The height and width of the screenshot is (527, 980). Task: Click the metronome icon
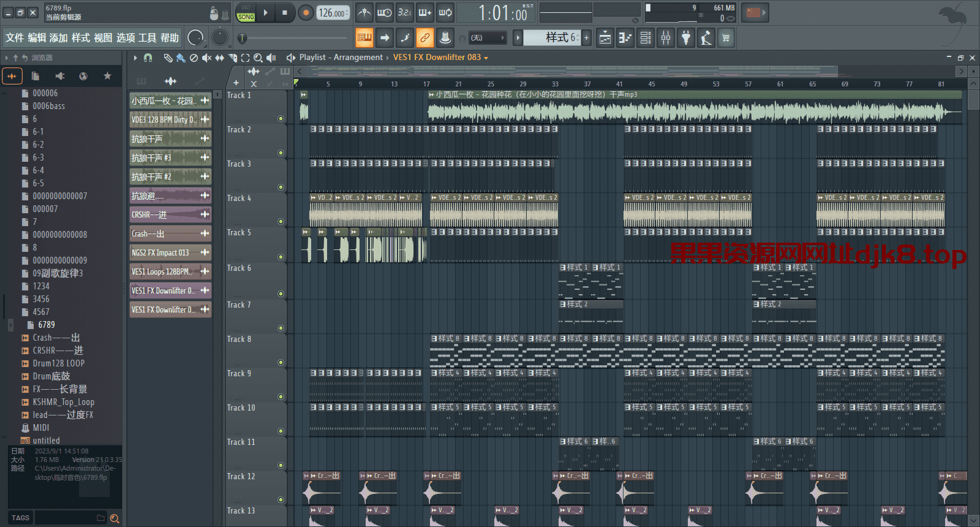364,12
